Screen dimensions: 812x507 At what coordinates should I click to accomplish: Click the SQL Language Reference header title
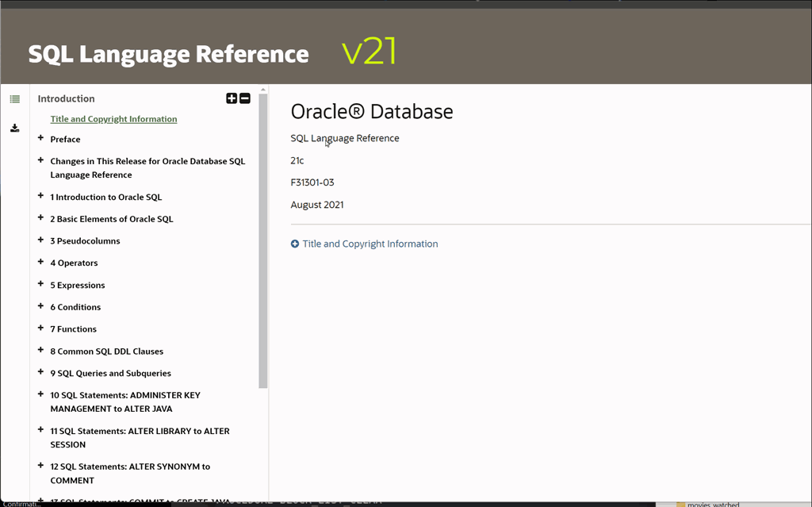click(168, 54)
